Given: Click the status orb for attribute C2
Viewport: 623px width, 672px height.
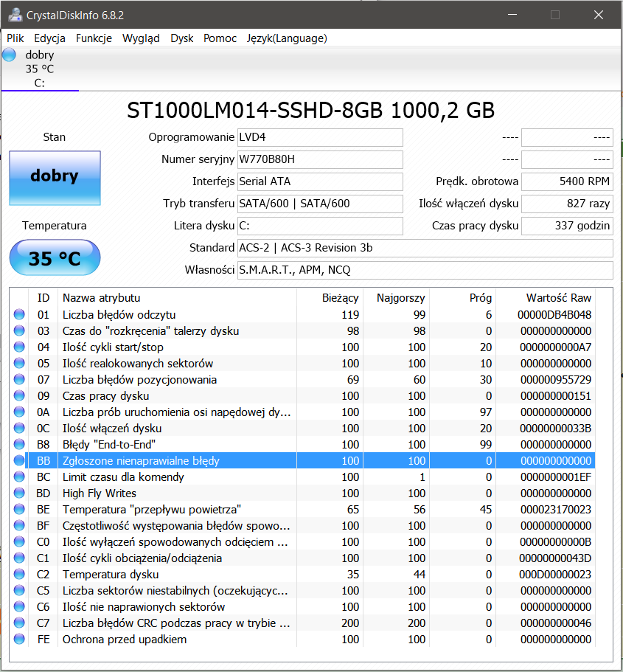Looking at the screenshot, I should pos(19,575).
